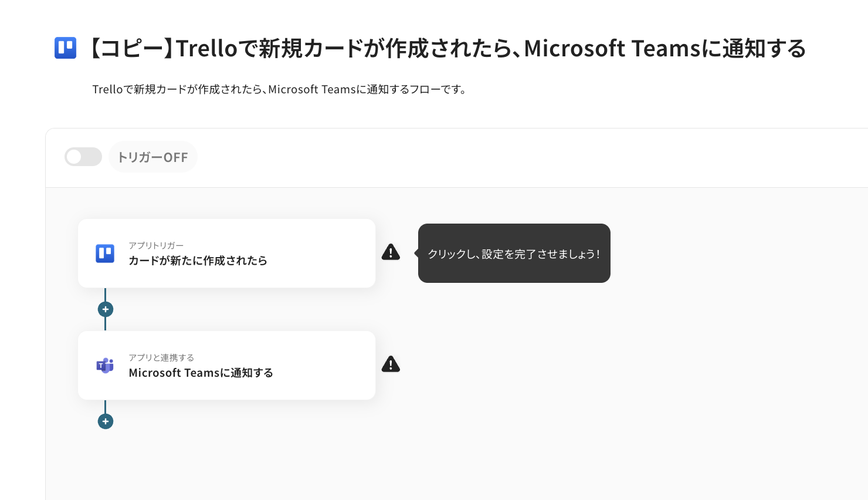Enable the trigger toggle switch
This screenshot has height=500, width=868.
[x=83, y=157]
